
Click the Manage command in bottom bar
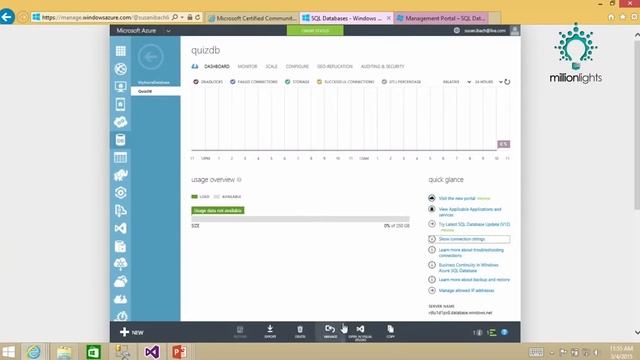coord(330,332)
